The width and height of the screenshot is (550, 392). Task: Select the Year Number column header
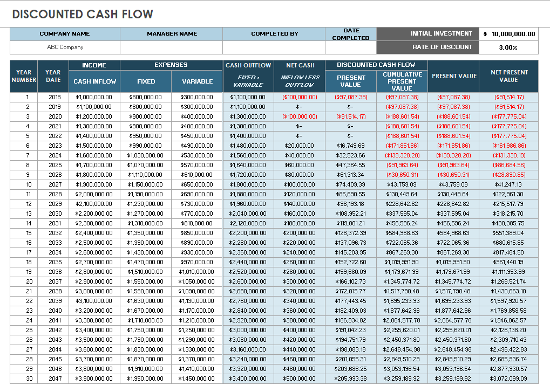(22, 75)
